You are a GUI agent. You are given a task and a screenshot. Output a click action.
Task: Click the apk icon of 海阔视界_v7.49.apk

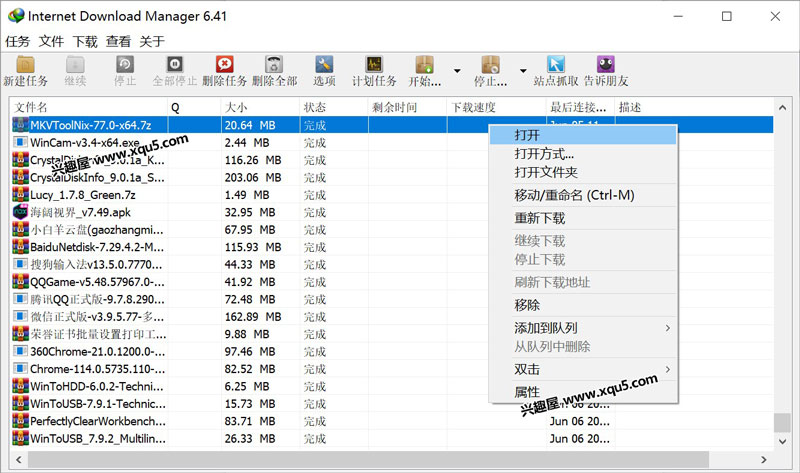[x=20, y=212]
